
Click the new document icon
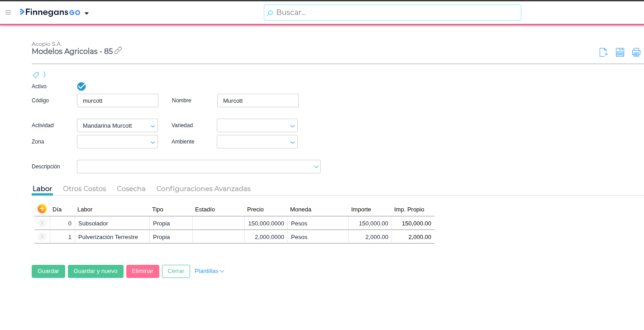coord(603,53)
